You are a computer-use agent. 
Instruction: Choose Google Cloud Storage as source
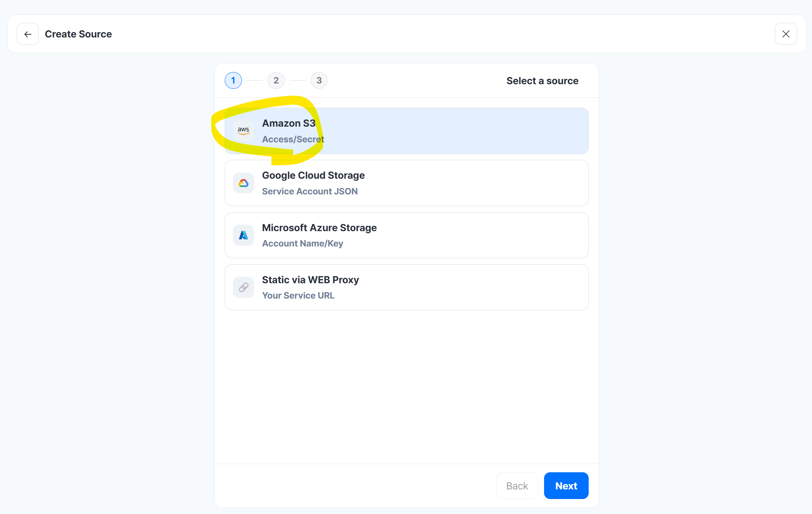[406, 183]
